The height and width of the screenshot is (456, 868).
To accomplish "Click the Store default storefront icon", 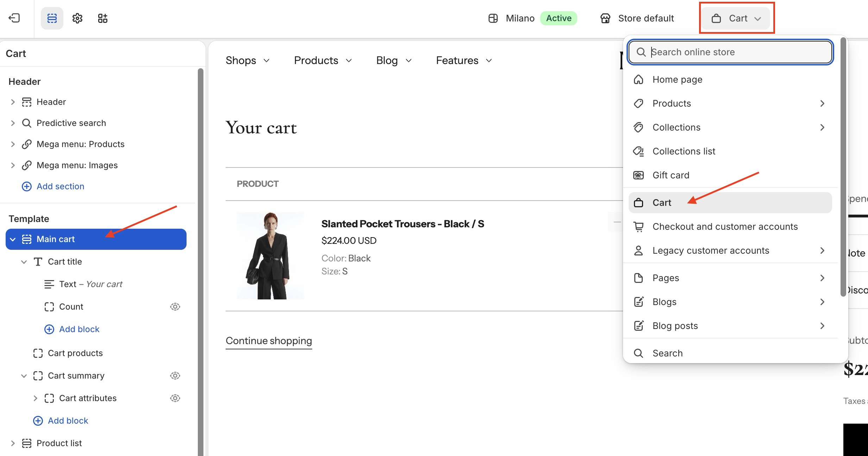I will point(605,18).
